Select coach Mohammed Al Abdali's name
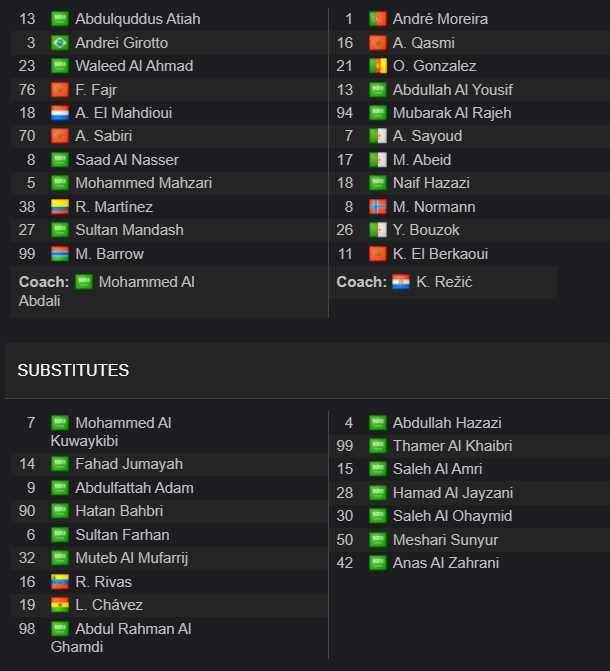Viewport: 610px width, 671px height. tap(107, 291)
